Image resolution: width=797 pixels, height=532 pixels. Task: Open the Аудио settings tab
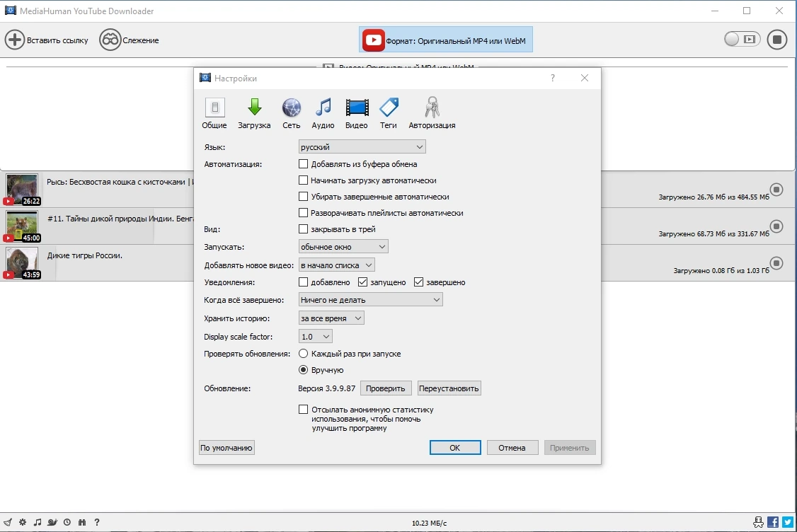tap(323, 112)
